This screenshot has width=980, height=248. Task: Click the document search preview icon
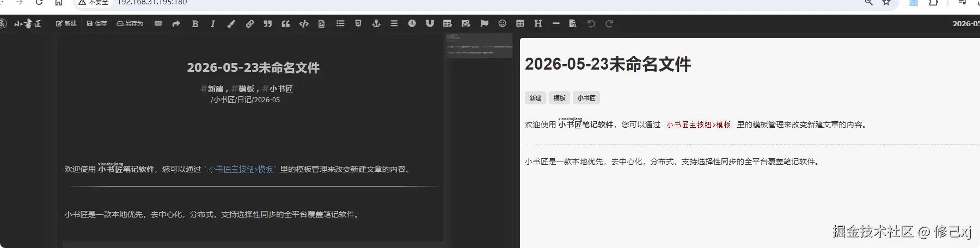point(573,23)
